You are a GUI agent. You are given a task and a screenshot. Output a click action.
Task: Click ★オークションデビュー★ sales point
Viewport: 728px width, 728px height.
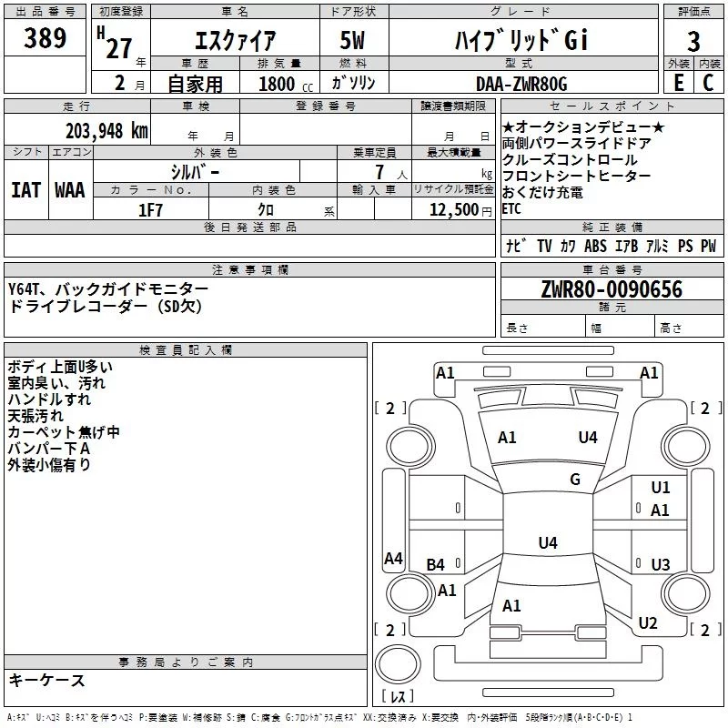point(583,126)
